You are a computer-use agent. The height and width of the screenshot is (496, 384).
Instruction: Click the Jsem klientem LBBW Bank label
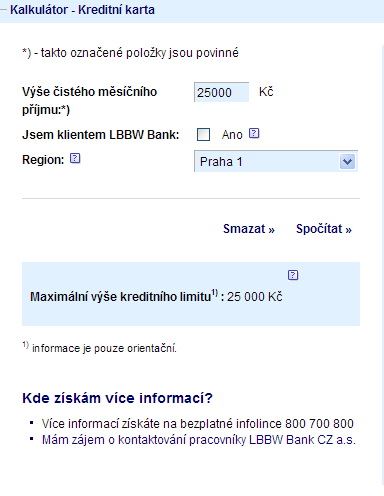(x=101, y=135)
